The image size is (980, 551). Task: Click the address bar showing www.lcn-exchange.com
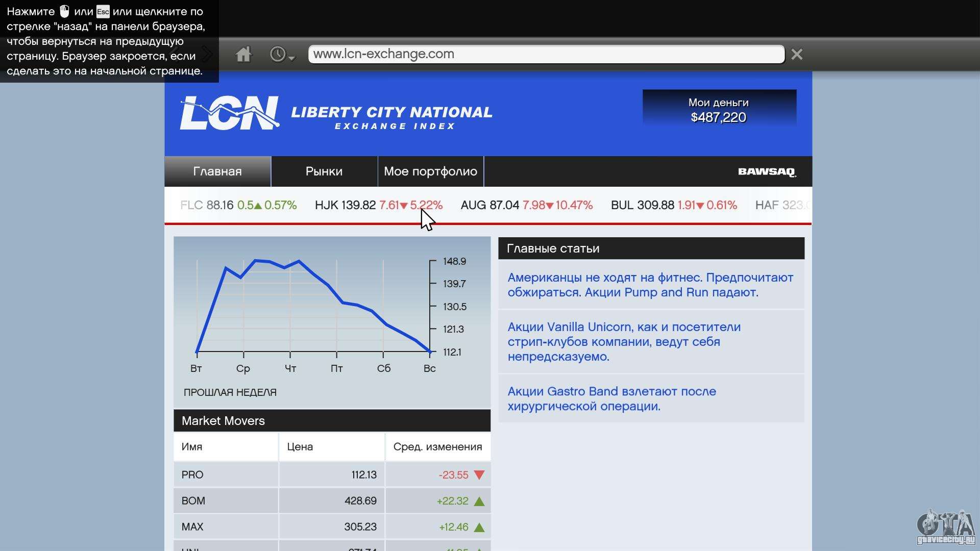click(546, 54)
